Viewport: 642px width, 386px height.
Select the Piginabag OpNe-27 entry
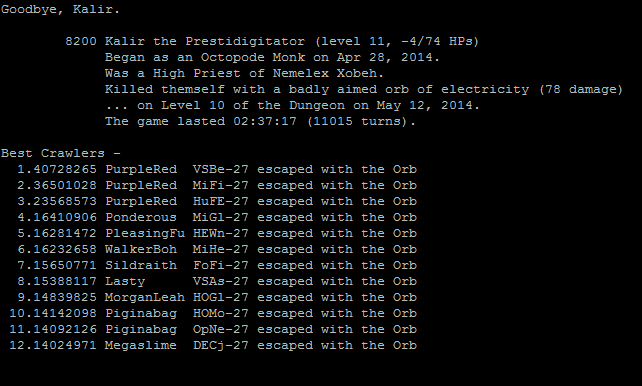(213, 329)
